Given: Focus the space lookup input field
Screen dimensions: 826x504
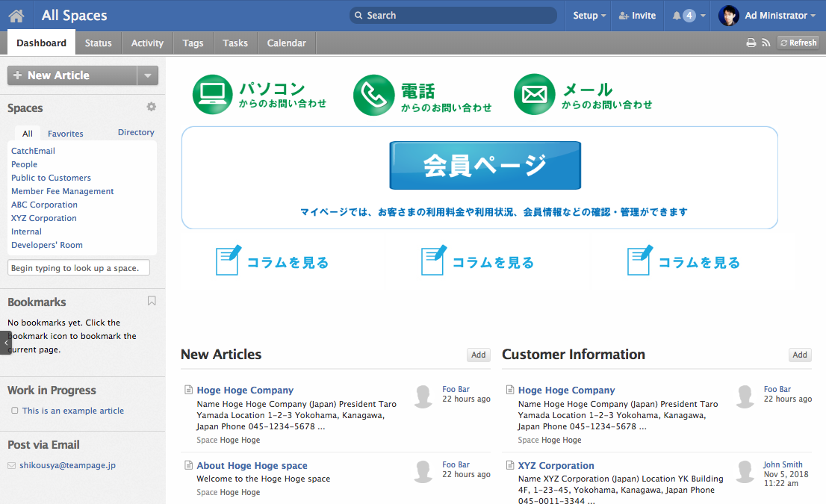Looking at the screenshot, I should [x=78, y=268].
